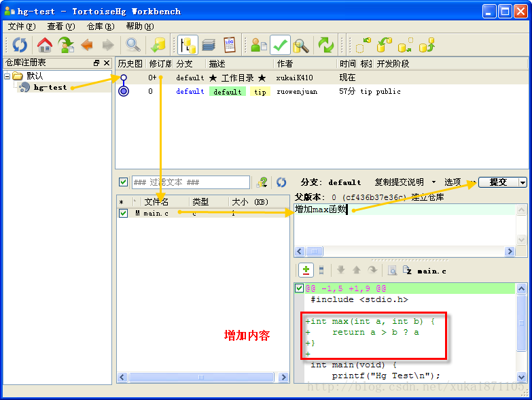
Task: Open the manifest stack icon
Action: point(209,44)
